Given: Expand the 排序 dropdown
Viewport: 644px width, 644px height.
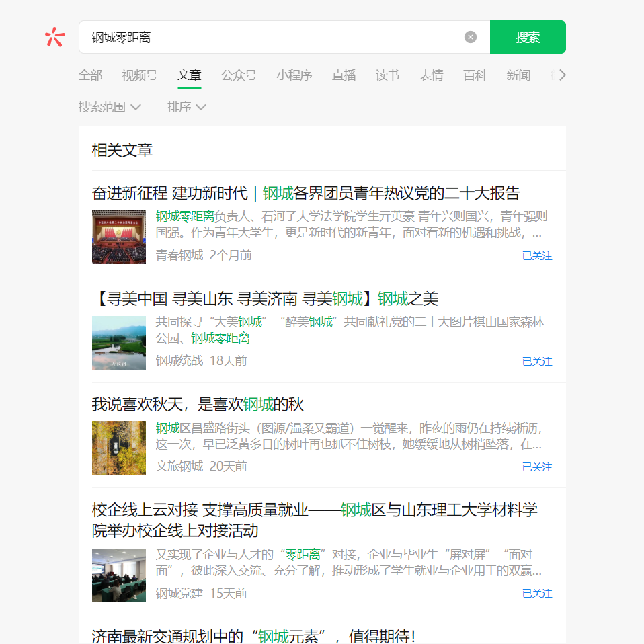Looking at the screenshot, I should coord(186,107).
